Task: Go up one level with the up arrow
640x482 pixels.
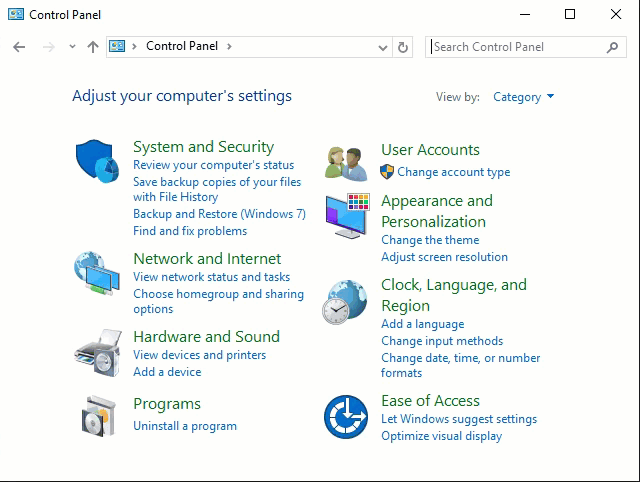Action: coord(93,47)
